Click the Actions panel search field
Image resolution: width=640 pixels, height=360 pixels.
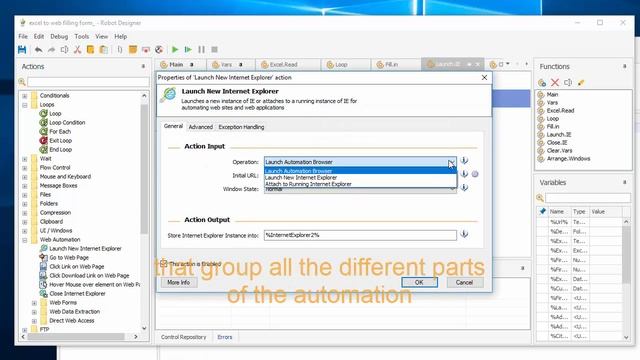pos(87,82)
